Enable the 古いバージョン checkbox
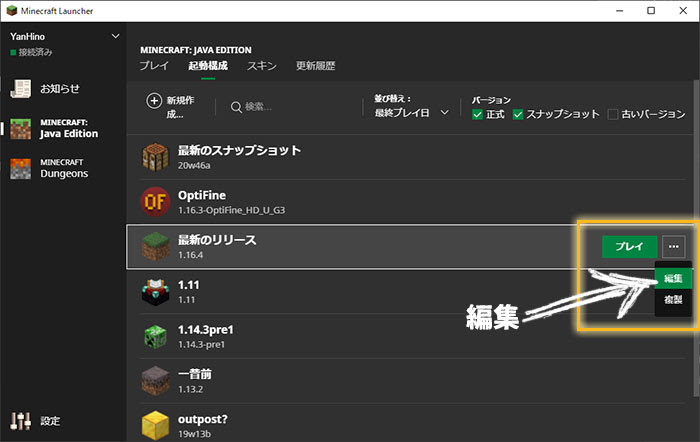The image size is (700, 442). 613,114
